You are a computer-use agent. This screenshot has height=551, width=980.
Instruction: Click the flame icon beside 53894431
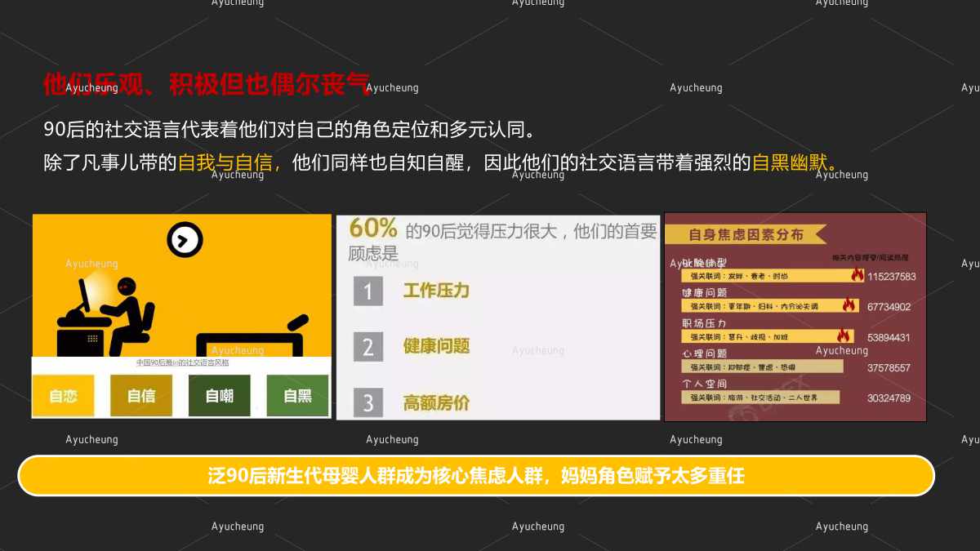tap(844, 336)
